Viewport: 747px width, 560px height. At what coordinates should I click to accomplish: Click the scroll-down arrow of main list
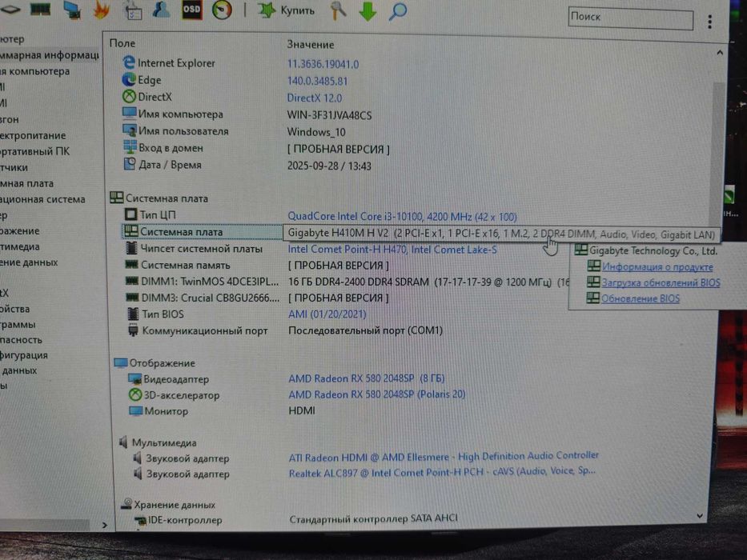click(699, 516)
